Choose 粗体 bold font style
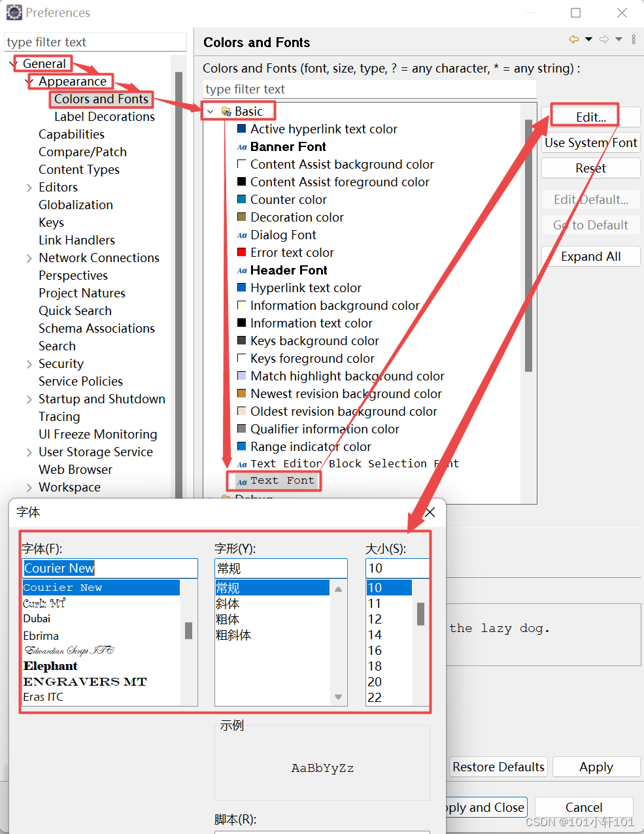Image resolution: width=644 pixels, height=834 pixels. click(228, 619)
